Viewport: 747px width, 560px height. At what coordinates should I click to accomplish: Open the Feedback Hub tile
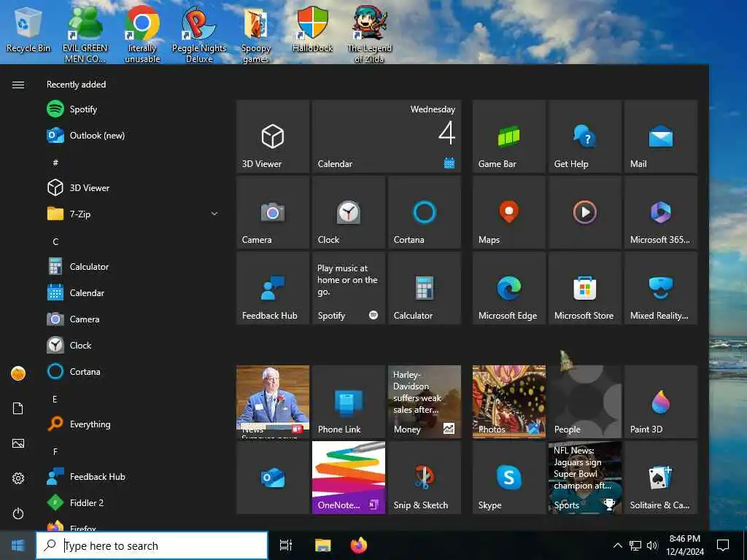273,288
